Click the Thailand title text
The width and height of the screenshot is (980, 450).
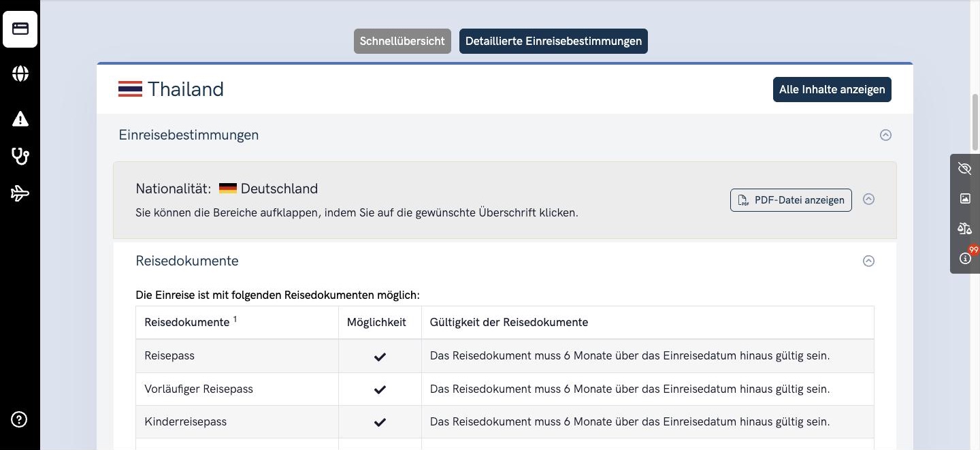tap(186, 89)
